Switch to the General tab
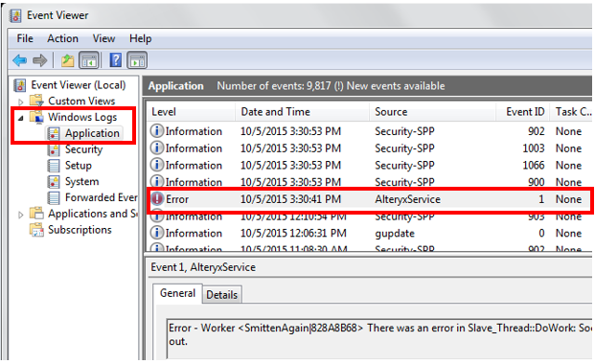Viewport: 595px width, 364px height. pyautogui.click(x=177, y=293)
